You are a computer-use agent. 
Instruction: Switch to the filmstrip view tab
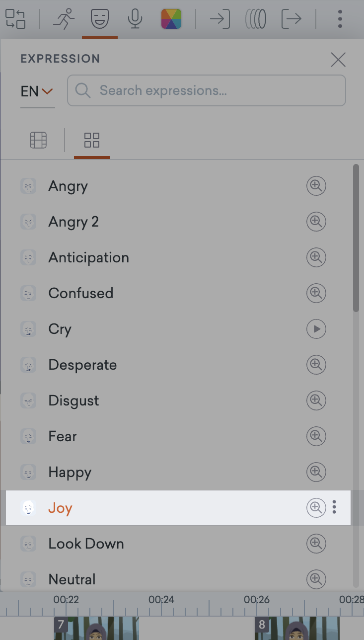point(38,140)
